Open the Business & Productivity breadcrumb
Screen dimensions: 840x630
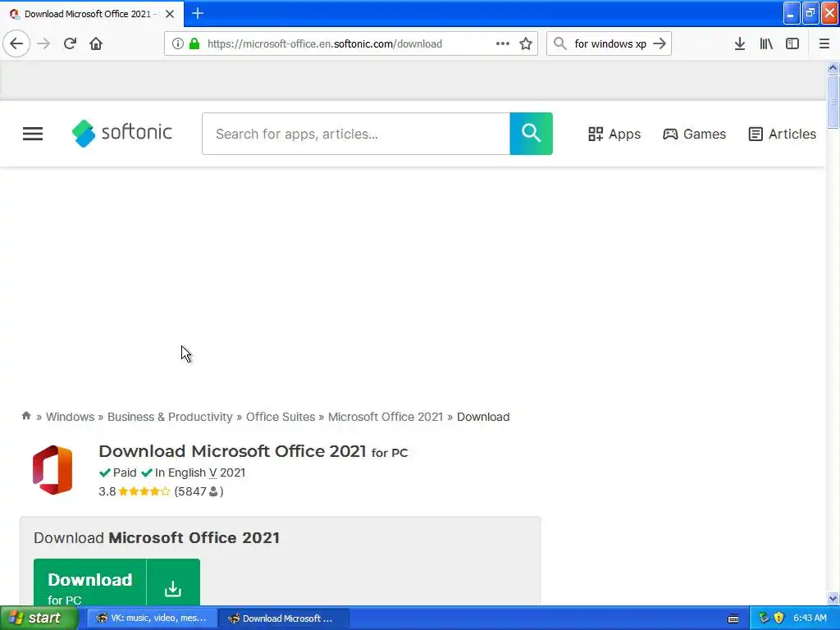(170, 417)
